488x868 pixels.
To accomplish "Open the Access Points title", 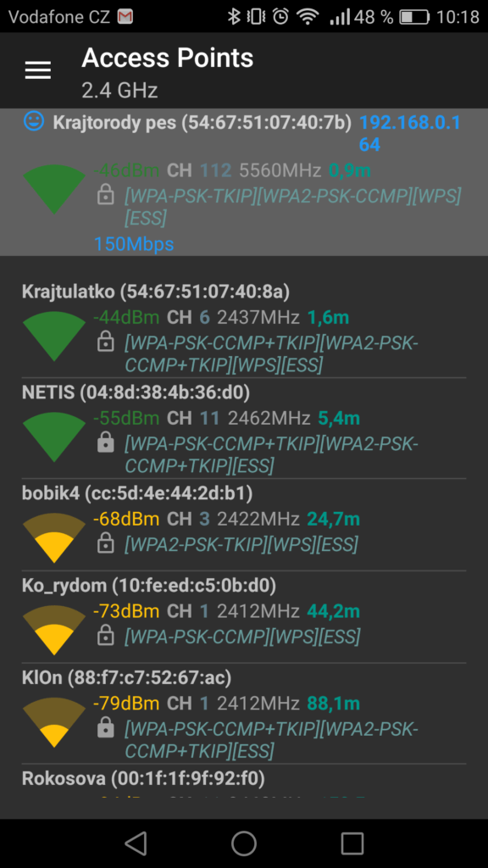I will (168, 58).
